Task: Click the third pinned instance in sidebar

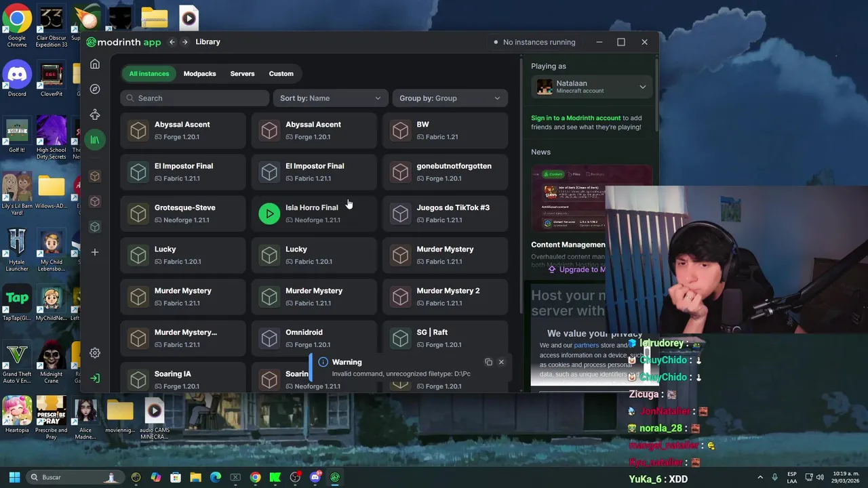Action: point(95,226)
